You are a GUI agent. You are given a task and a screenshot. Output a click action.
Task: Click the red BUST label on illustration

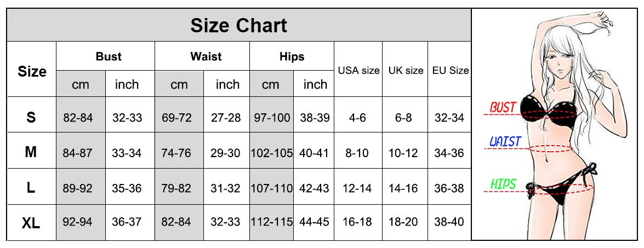tap(502, 108)
